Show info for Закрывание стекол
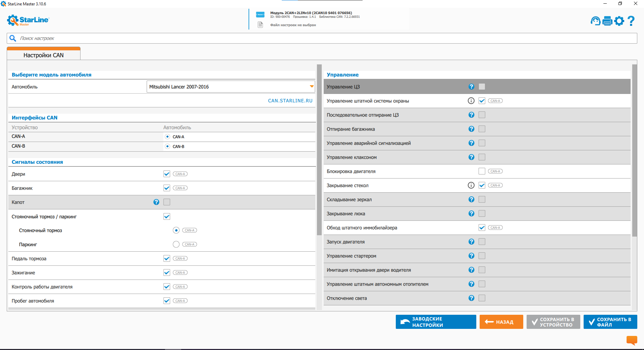Image resolution: width=644 pixels, height=350 pixels. 471,185
